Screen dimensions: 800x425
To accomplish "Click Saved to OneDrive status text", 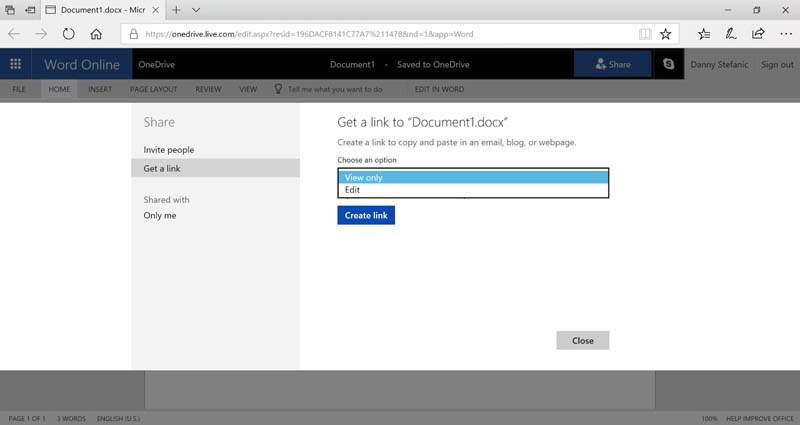I will point(433,64).
